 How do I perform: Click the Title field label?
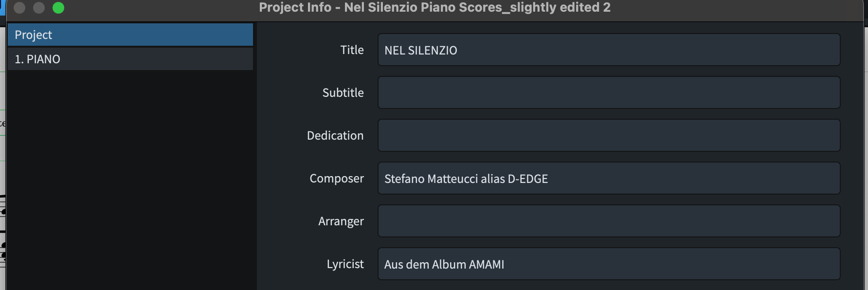coord(352,50)
